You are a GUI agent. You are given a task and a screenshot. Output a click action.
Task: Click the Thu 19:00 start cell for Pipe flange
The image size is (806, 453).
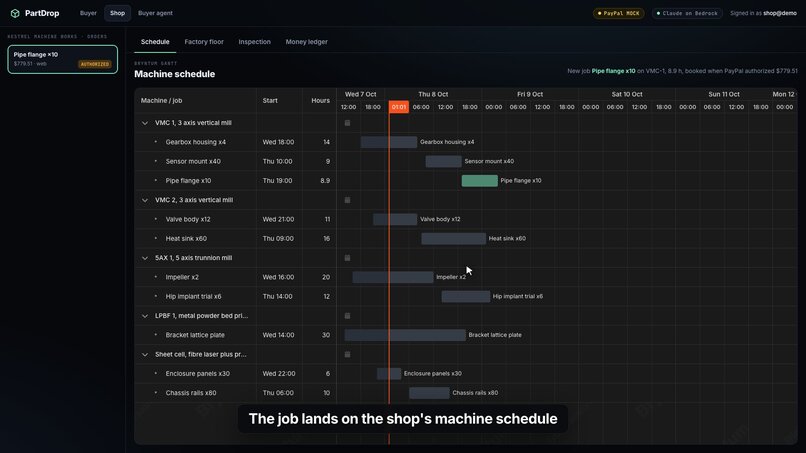277,180
